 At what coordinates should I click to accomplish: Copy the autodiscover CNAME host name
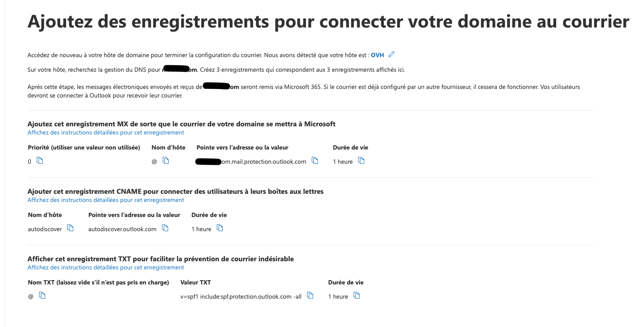point(71,228)
